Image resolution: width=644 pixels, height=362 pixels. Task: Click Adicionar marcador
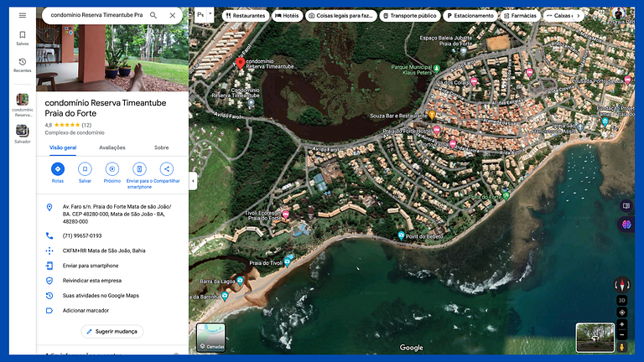[x=112, y=311]
